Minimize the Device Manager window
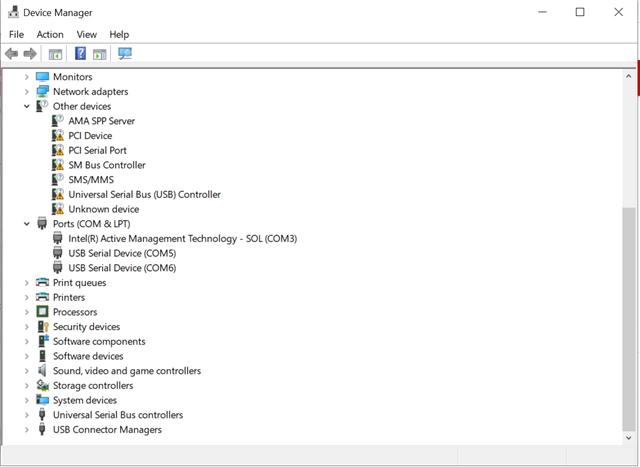The height and width of the screenshot is (467, 640). pos(542,12)
